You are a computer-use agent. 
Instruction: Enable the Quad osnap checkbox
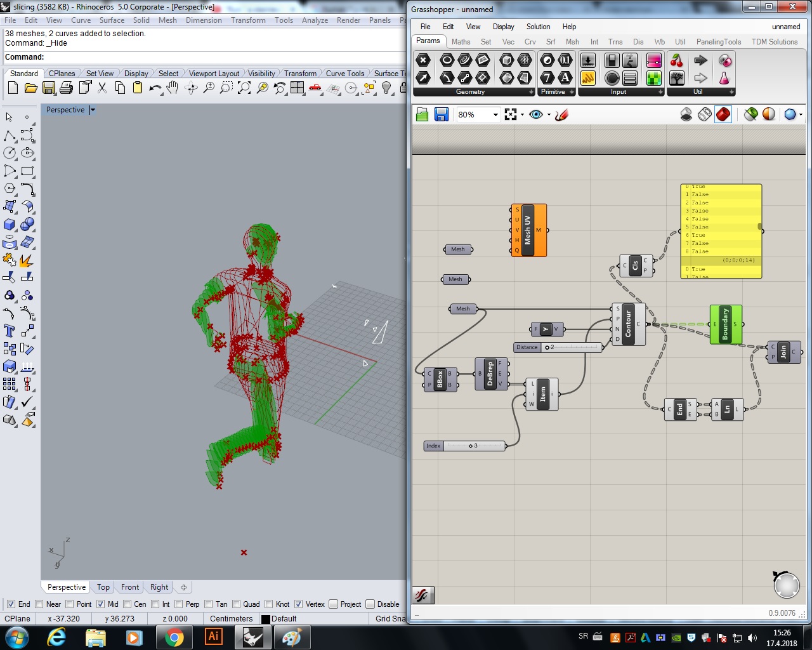237,604
